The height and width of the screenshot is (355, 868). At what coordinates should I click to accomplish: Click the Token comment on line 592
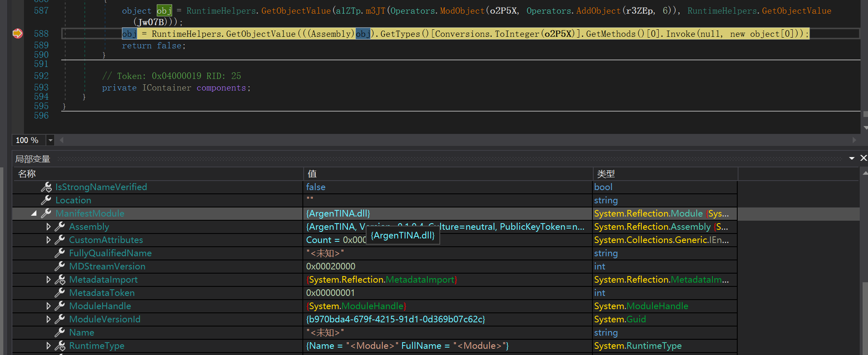172,76
